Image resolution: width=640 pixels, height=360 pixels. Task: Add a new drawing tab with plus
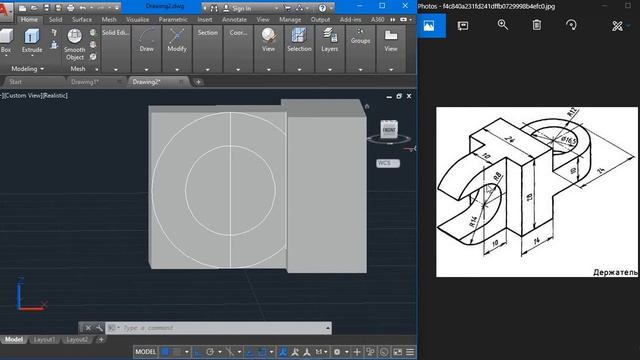[x=198, y=82]
